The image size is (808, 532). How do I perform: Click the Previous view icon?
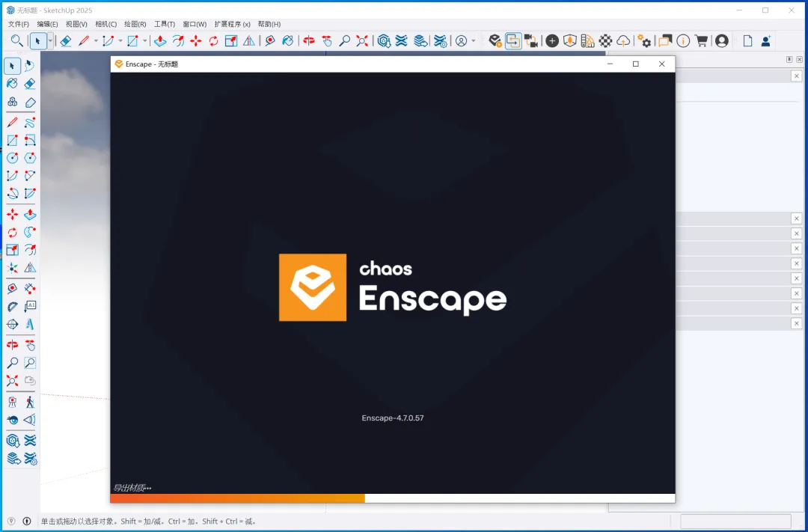[30, 380]
